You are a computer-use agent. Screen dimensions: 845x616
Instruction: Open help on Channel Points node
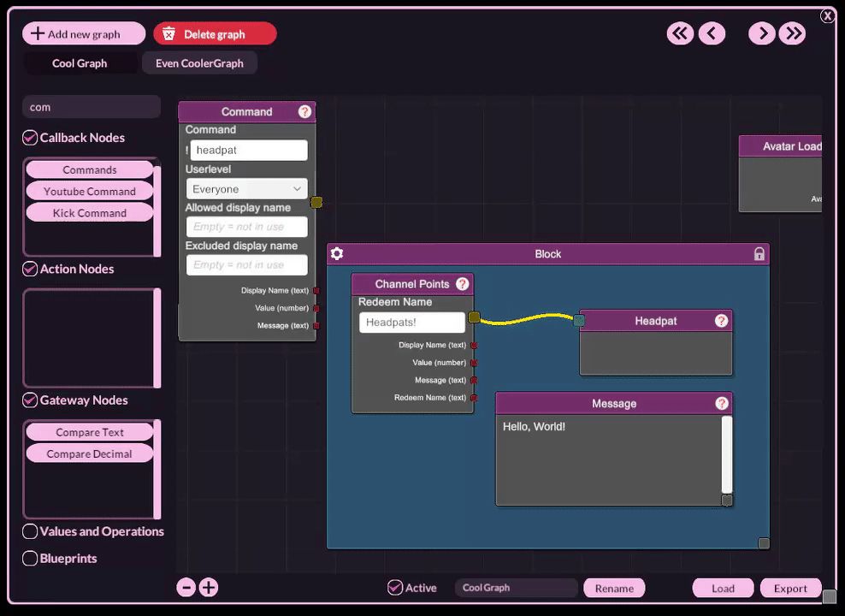[x=463, y=284]
